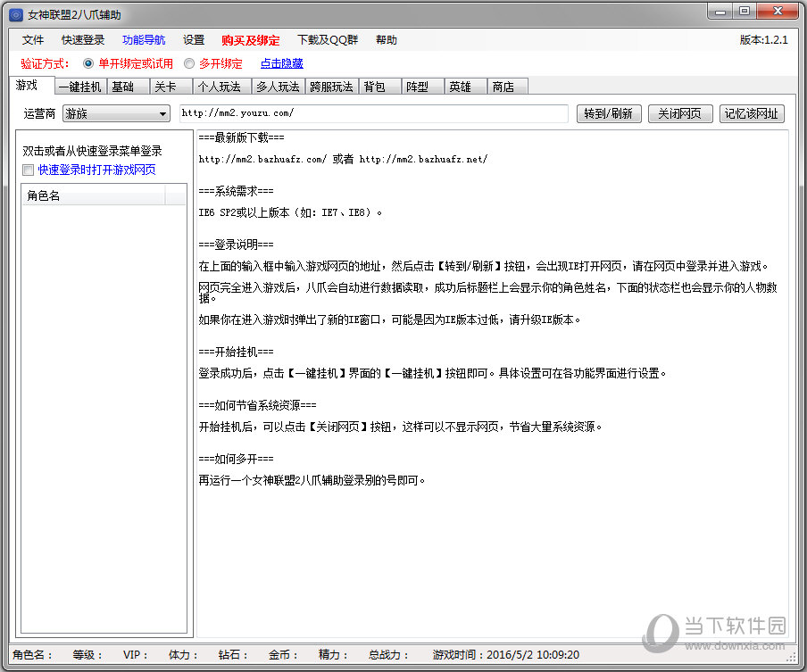Open the 购买及绑定 menu
Image resolution: width=807 pixels, height=672 pixels.
tap(251, 40)
